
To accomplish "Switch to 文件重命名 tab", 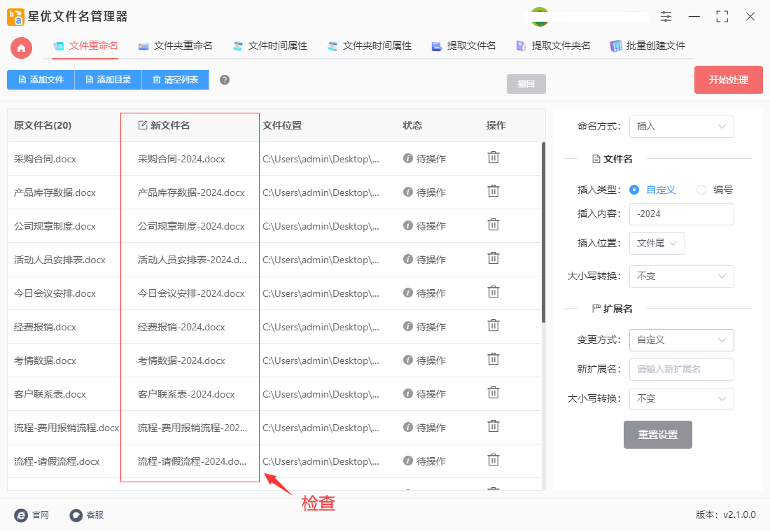I will pos(86,46).
